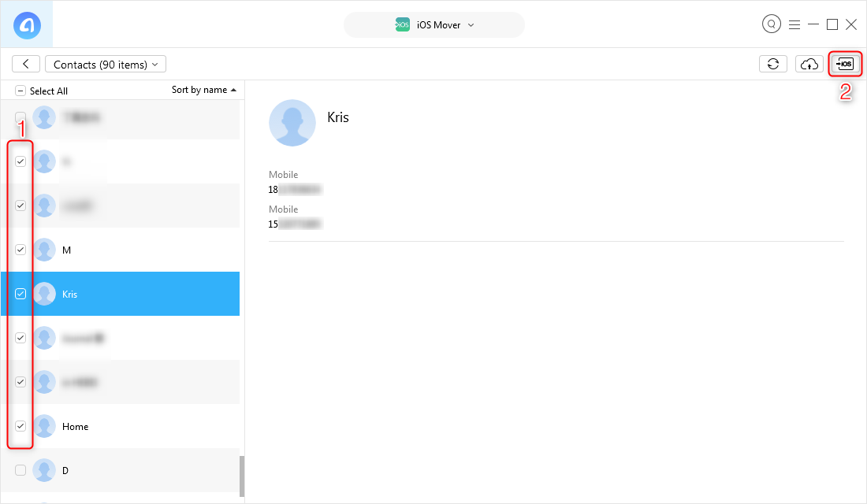867x504 pixels.
Task: Enable the Select All checkbox
Action: pos(20,90)
